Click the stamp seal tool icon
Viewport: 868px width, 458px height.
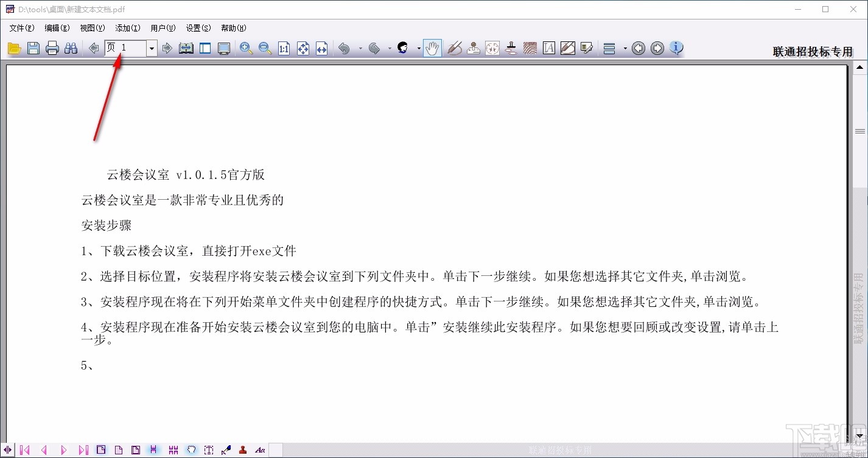(x=474, y=49)
